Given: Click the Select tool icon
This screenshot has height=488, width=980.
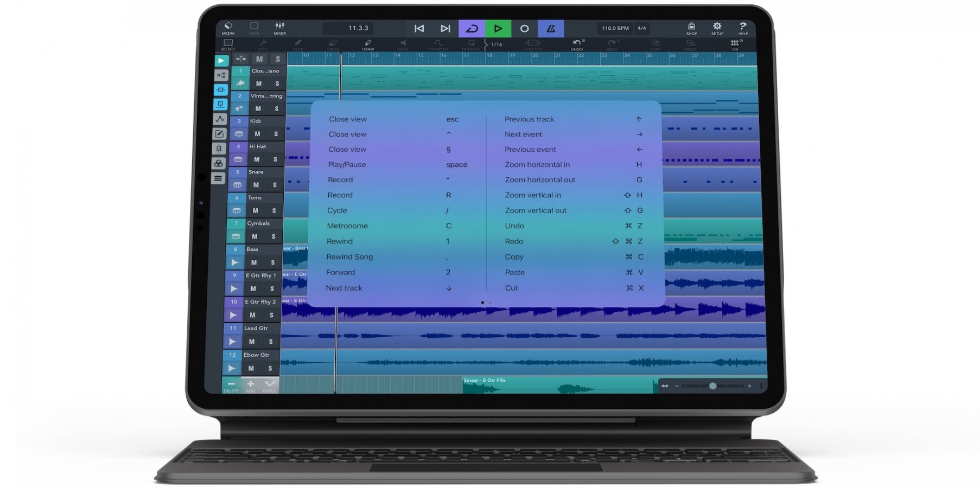Looking at the screenshot, I should pyautogui.click(x=228, y=43).
